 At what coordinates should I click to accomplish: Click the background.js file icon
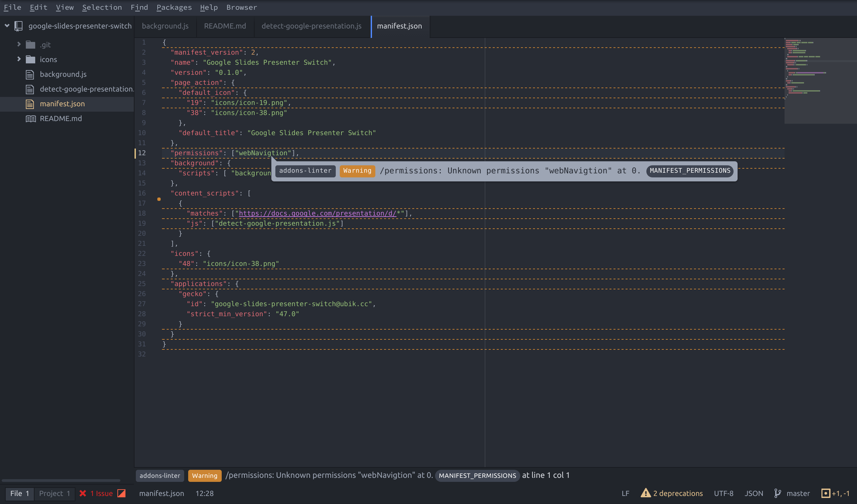[30, 74]
